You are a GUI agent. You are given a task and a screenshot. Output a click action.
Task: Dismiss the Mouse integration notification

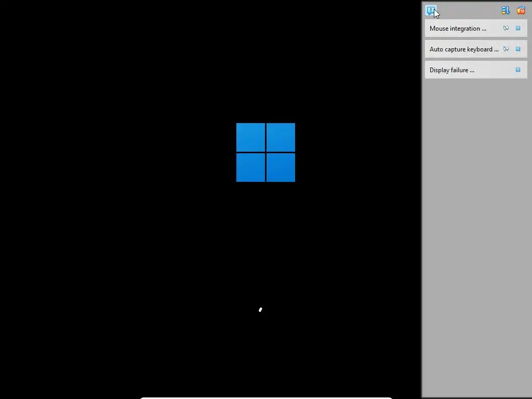tap(518, 28)
